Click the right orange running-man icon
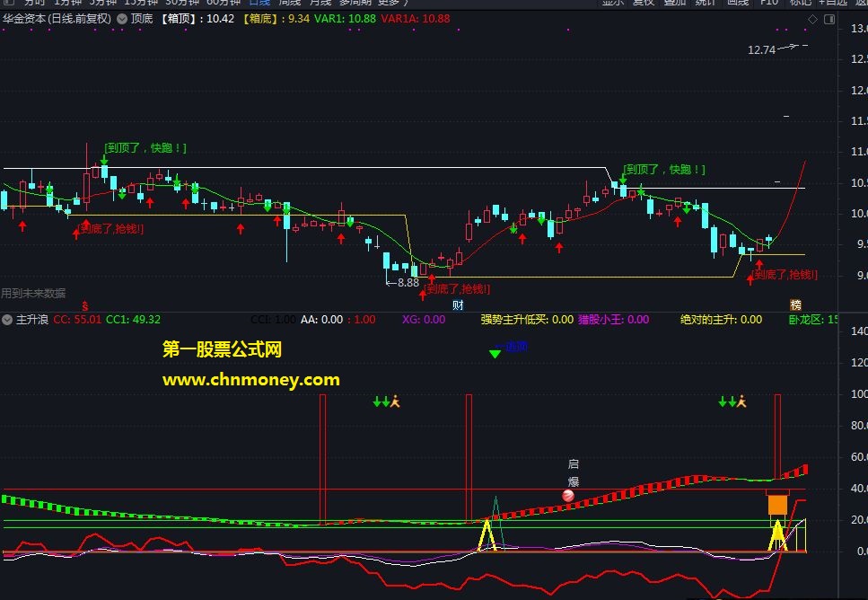868x600 pixels. 741,401
